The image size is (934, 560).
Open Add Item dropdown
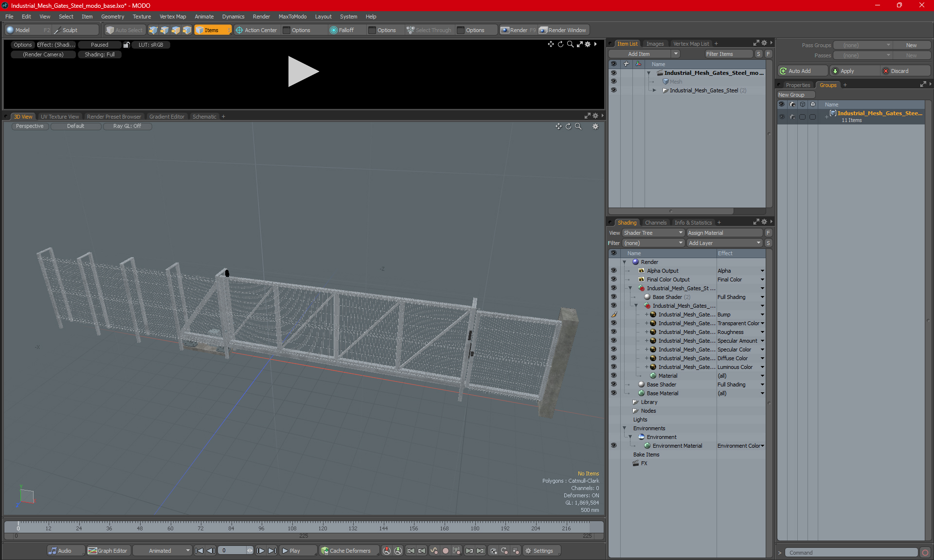tap(644, 54)
